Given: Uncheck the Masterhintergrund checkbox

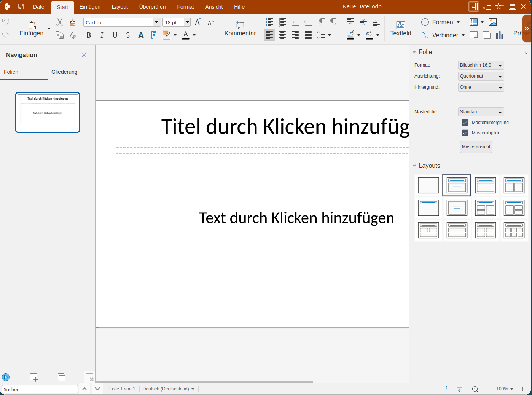Looking at the screenshot, I should coord(465,123).
